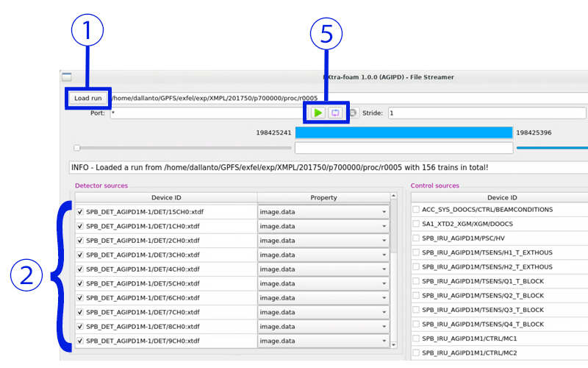Check the TSENS/Q3_T_BLOCK control source
The height and width of the screenshot is (368, 588).
coord(416,309)
